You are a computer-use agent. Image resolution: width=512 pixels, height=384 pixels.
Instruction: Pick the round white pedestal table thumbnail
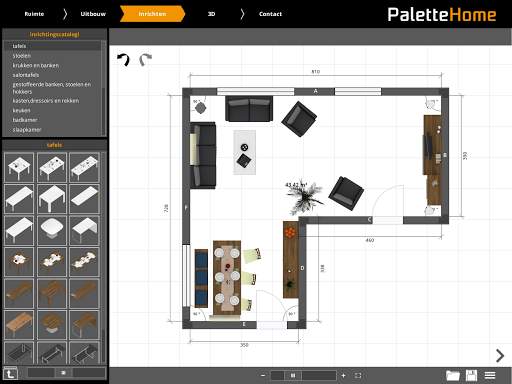[x=52, y=230]
